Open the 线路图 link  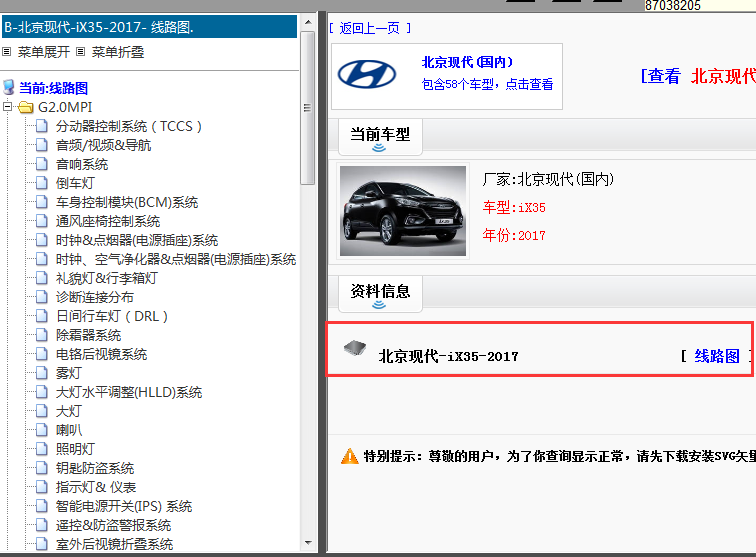click(x=717, y=356)
